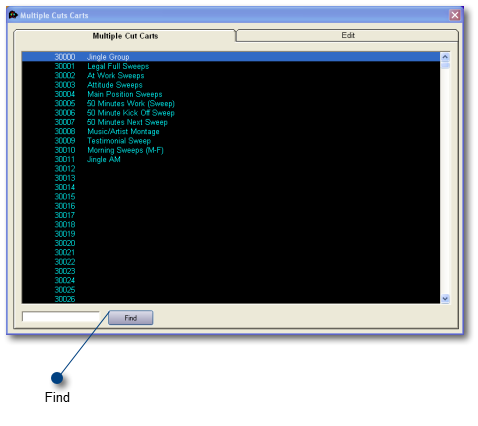Switch to the Edit tab

pos(348,35)
